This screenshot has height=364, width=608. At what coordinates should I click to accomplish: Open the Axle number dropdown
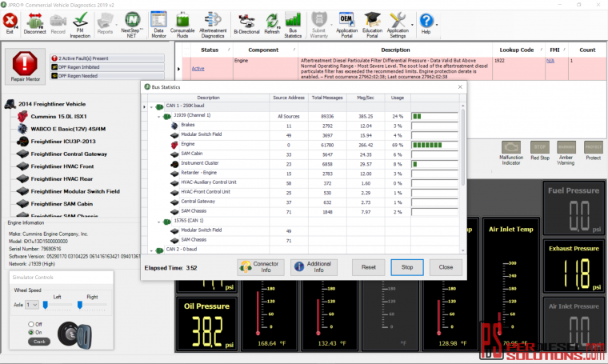pyautogui.click(x=32, y=305)
